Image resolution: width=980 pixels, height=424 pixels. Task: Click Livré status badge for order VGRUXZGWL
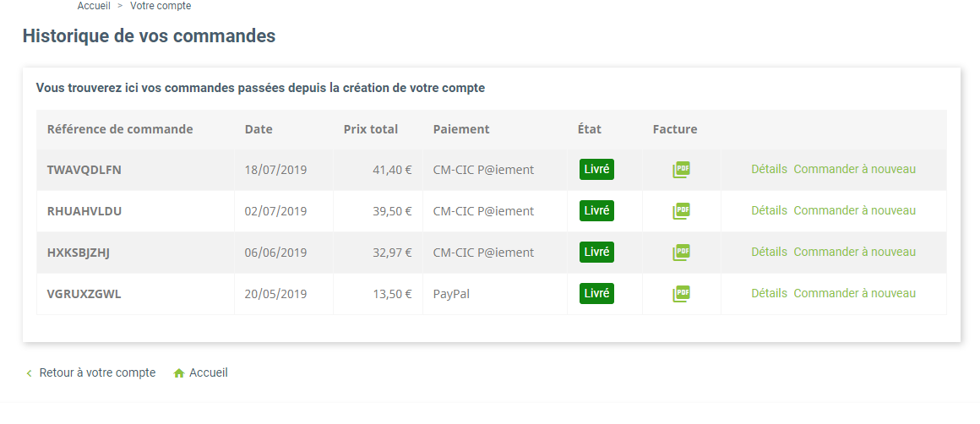click(597, 293)
